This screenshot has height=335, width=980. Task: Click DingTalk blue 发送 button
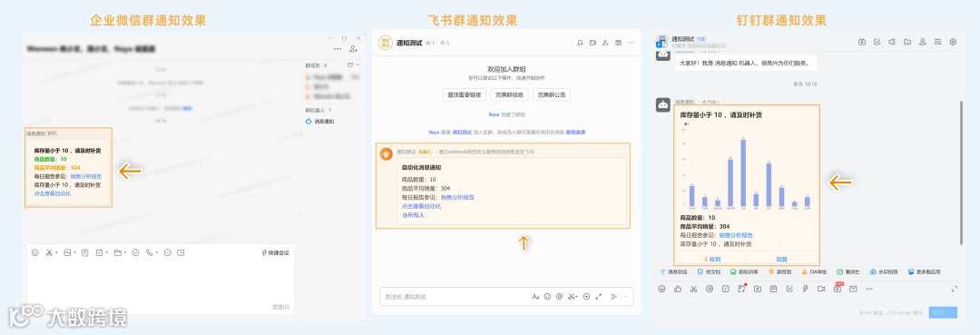click(938, 312)
